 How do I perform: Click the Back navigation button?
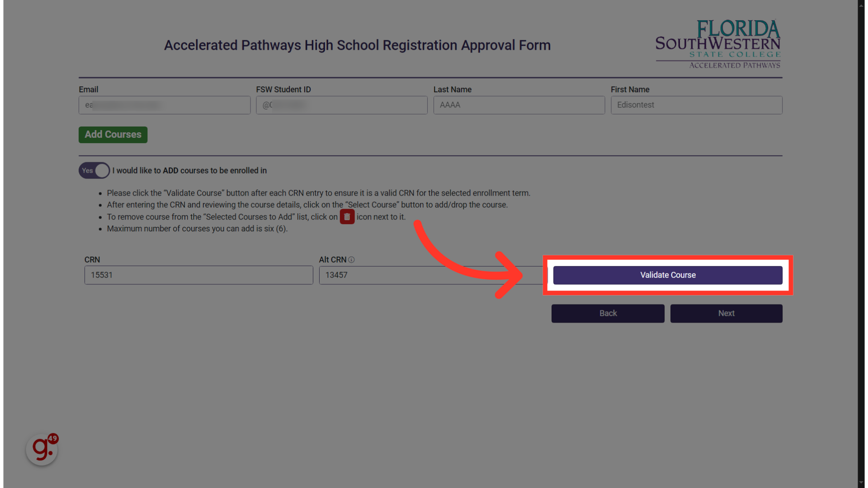click(608, 313)
